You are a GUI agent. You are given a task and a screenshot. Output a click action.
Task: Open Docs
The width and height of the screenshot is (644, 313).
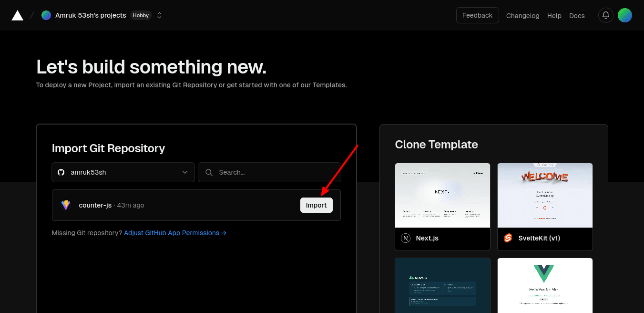coord(577,16)
